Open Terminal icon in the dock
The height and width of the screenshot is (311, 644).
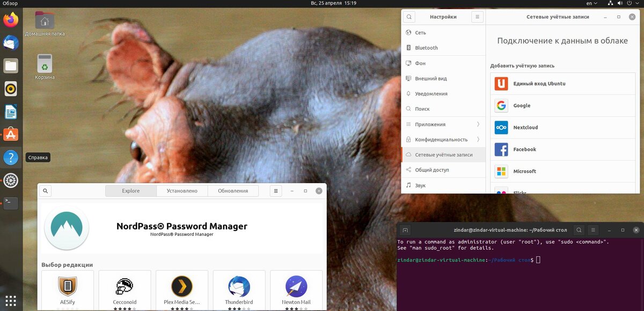point(11,203)
